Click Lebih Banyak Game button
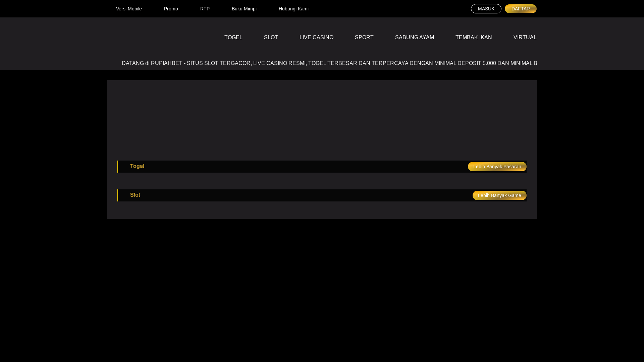Screen dimensions: 644x362 click(x=499, y=195)
